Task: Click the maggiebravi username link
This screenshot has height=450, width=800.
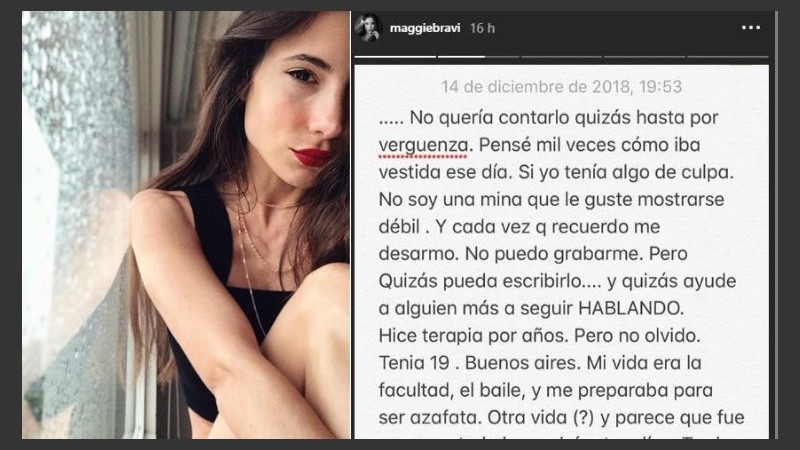Action: 424,28
